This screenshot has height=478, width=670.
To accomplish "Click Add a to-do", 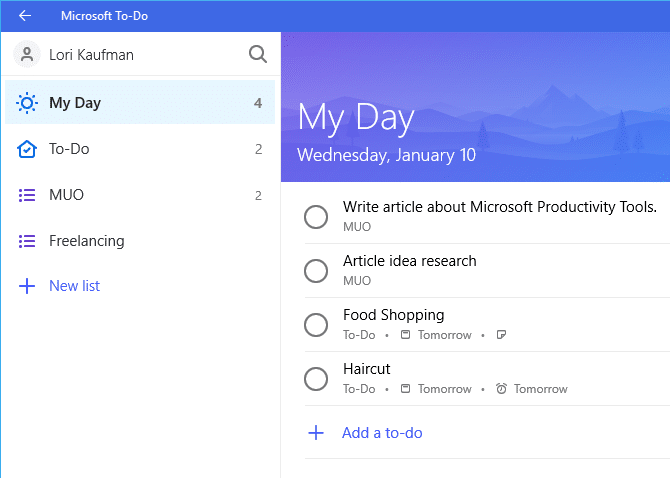I will tap(382, 433).
